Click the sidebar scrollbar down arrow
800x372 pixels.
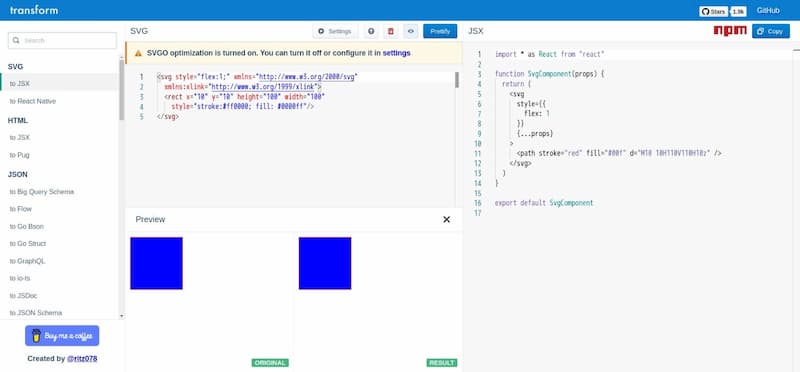coord(121,316)
